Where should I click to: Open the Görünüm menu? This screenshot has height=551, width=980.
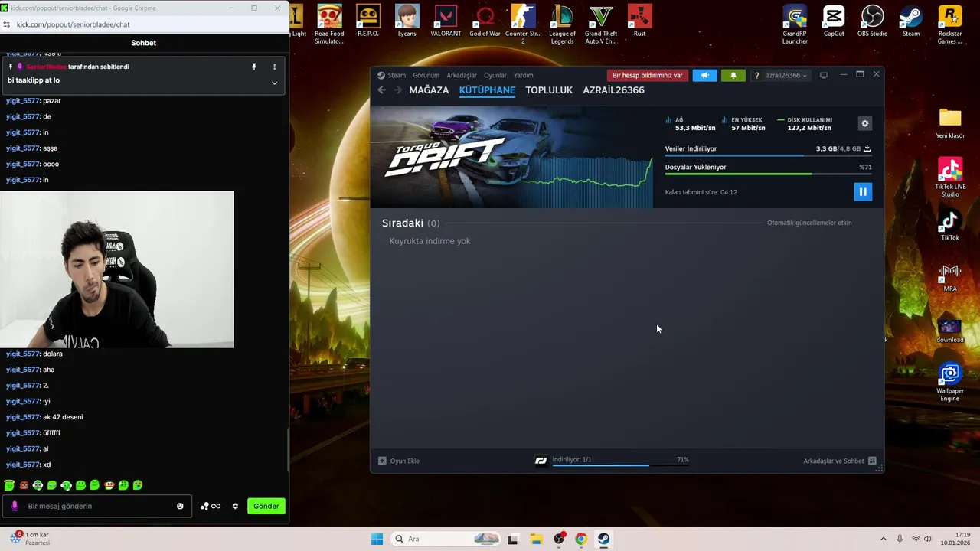coord(426,75)
